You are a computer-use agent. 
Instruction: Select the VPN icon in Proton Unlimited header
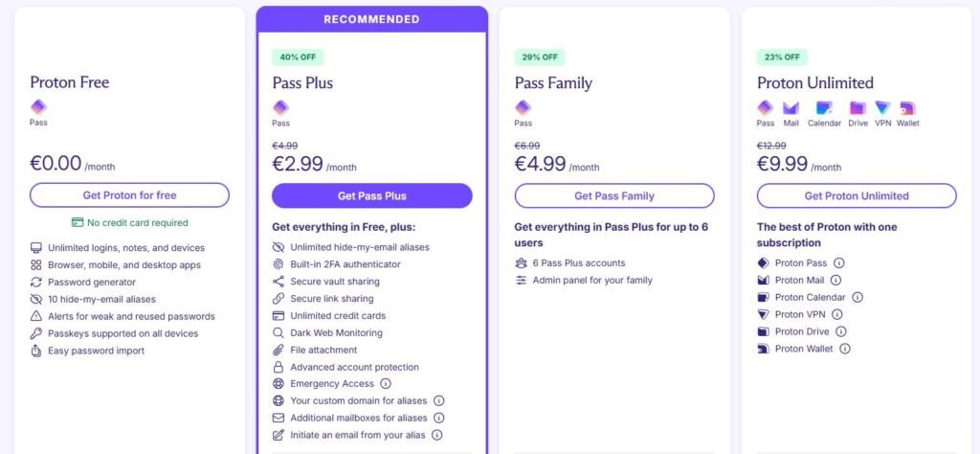point(883,108)
